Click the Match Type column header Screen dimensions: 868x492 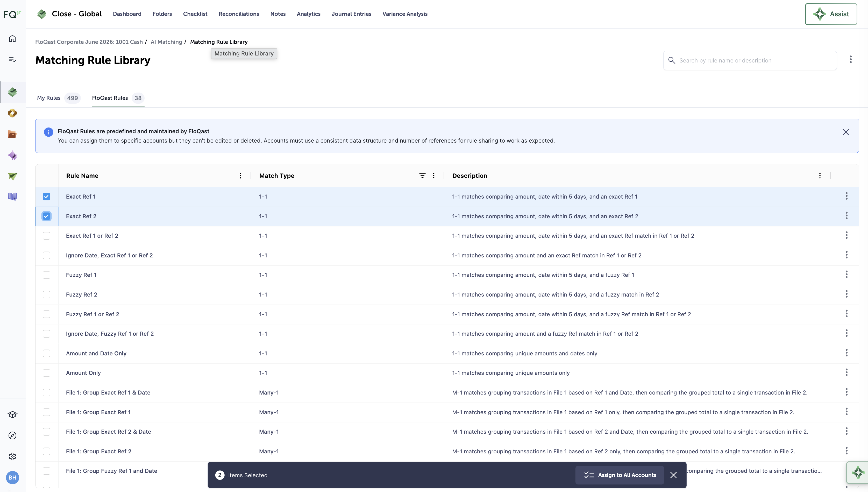coord(277,176)
